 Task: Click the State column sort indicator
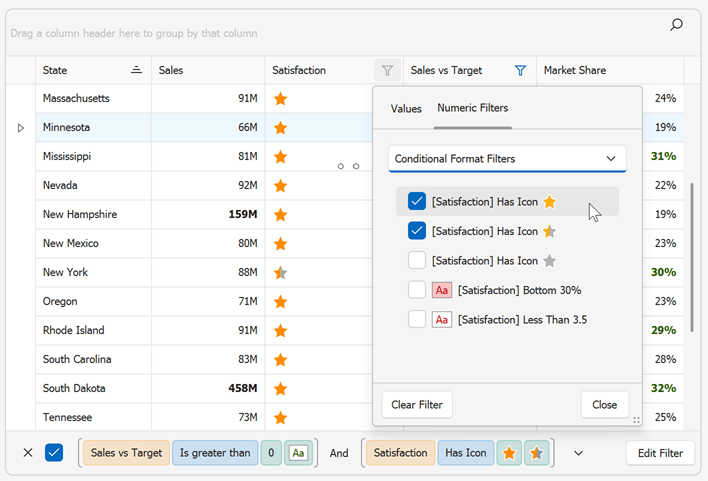click(136, 71)
